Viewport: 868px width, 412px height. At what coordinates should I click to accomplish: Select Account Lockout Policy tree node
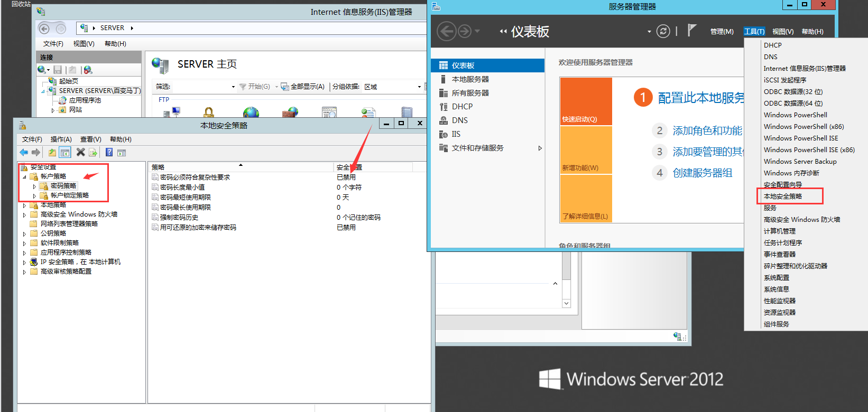click(69, 195)
